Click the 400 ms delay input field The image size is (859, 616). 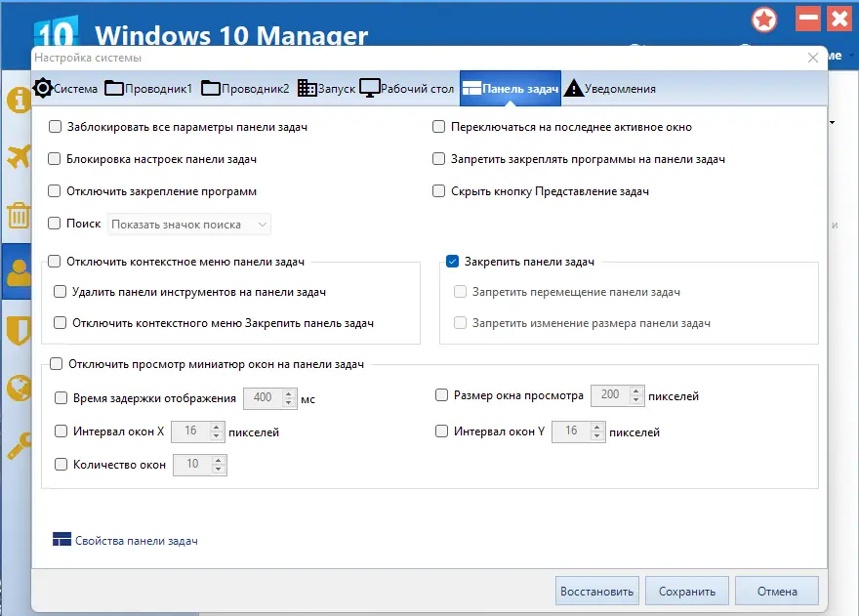(263, 397)
